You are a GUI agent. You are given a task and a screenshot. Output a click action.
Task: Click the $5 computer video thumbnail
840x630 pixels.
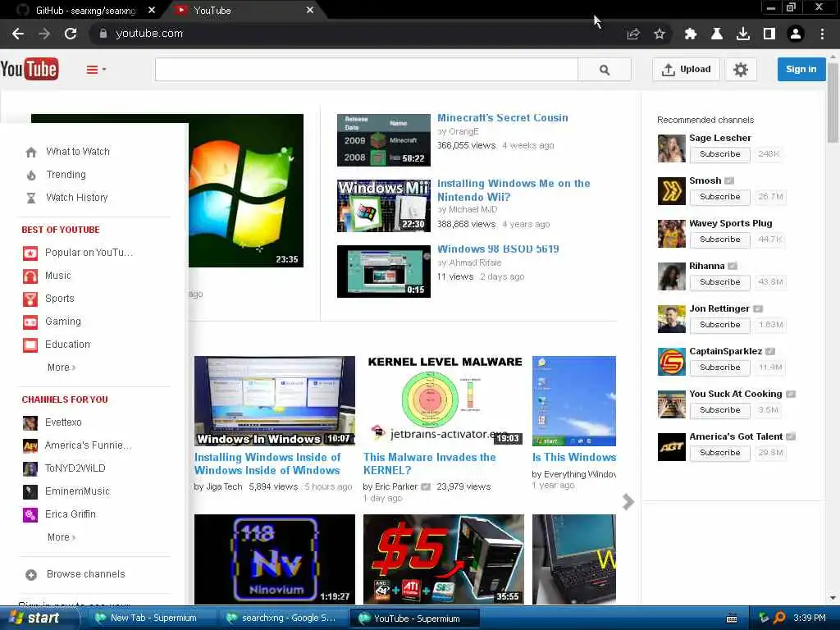tap(444, 559)
